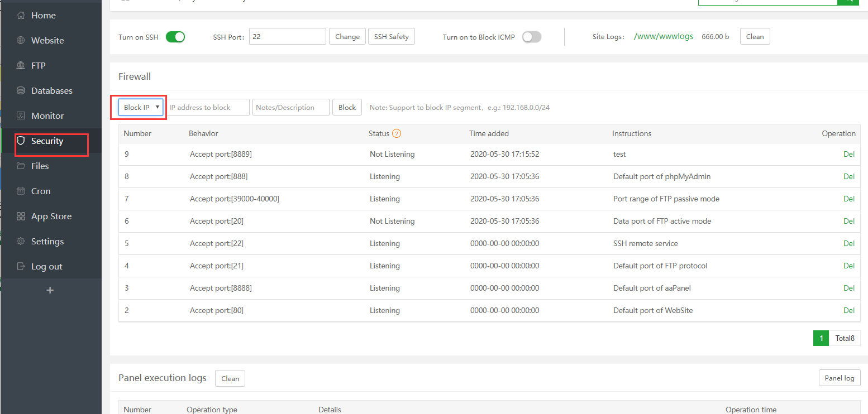Open the /www/wwwlogs site logs path
Viewport: 868px width, 414px height.
(x=663, y=36)
